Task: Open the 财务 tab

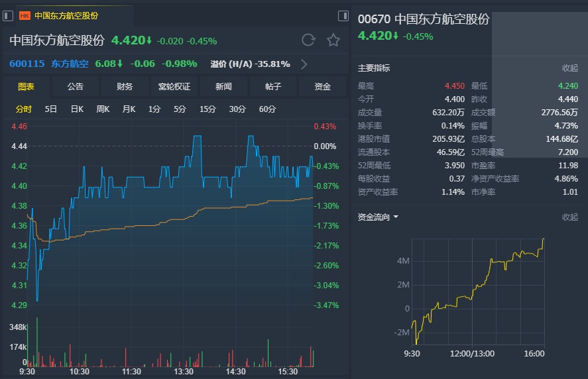Action: 125,87
